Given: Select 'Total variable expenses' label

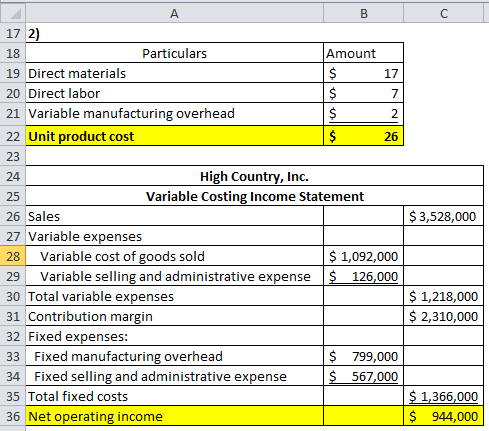Looking at the screenshot, I should 174,296.
